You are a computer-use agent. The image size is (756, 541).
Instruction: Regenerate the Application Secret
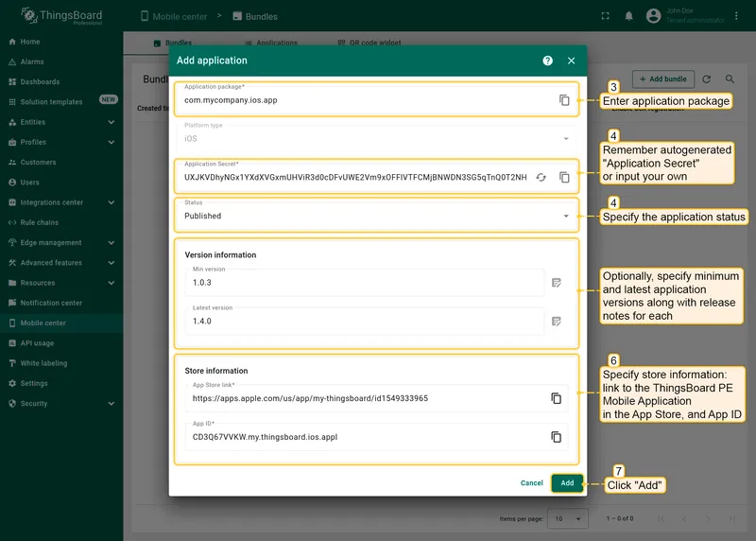point(541,177)
